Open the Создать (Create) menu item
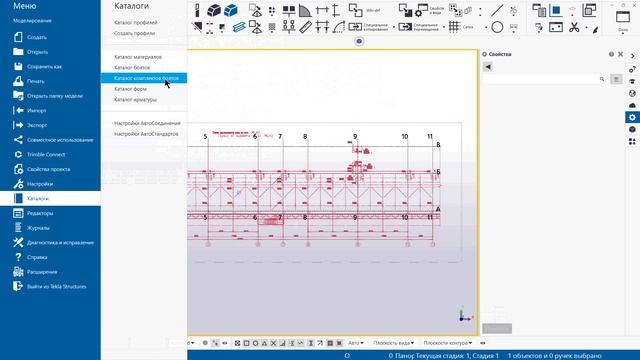 (50, 37)
